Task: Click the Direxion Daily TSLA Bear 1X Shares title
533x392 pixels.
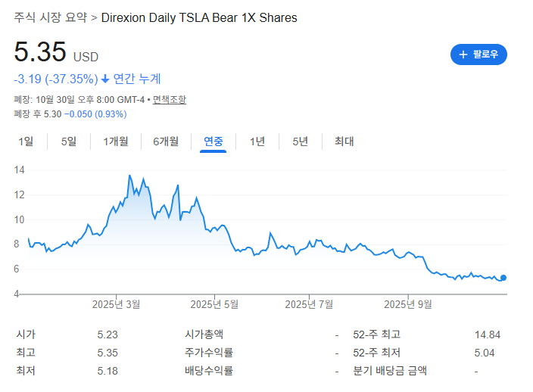Action: tap(199, 17)
